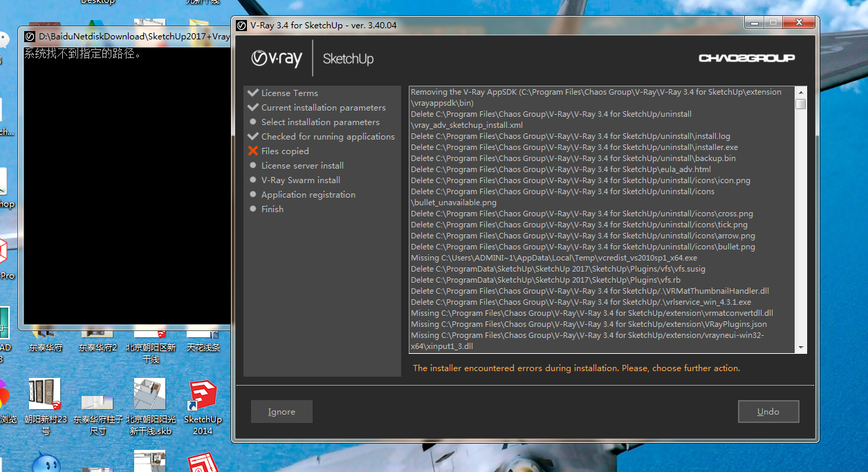Click the 'Removing the V-Ray AppSDK' log line
Viewport: 868px width, 472px height.
point(596,97)
